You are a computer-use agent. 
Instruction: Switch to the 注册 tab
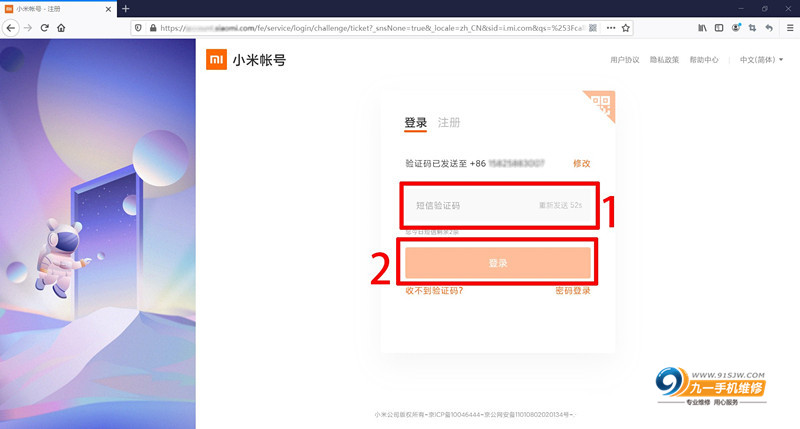(x=449, y=123)
